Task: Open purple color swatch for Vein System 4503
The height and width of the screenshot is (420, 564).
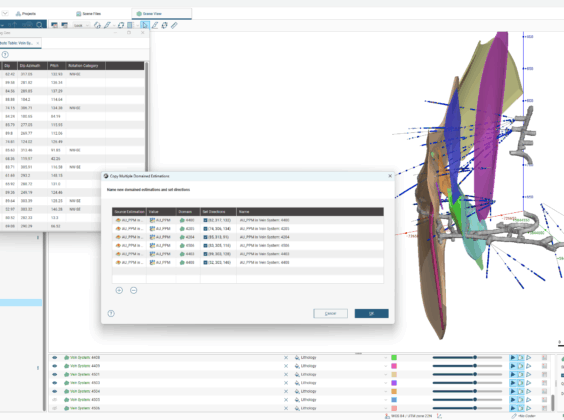Action: click(x=394, y=383)
